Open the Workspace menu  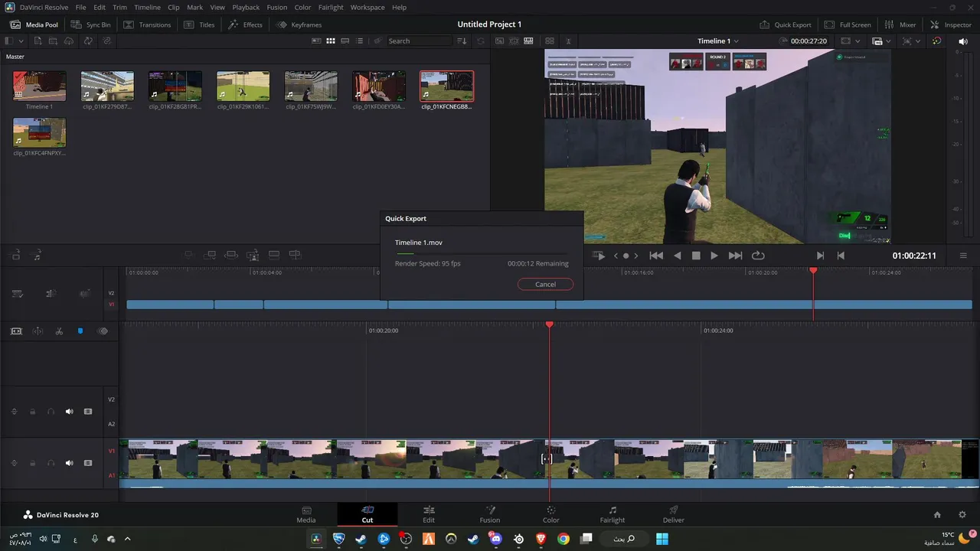click(367, 7)
